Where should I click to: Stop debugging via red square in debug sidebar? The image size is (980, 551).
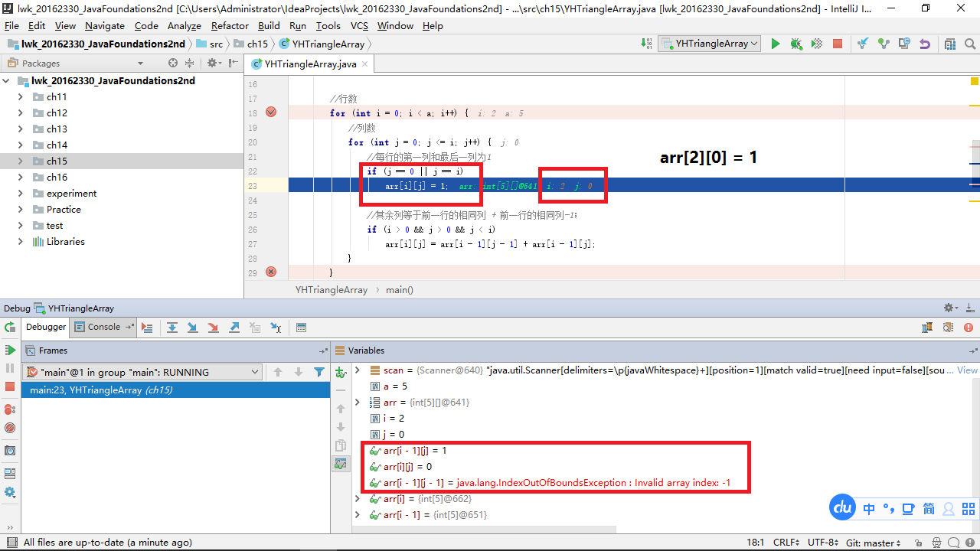click(x=10, y=386)
